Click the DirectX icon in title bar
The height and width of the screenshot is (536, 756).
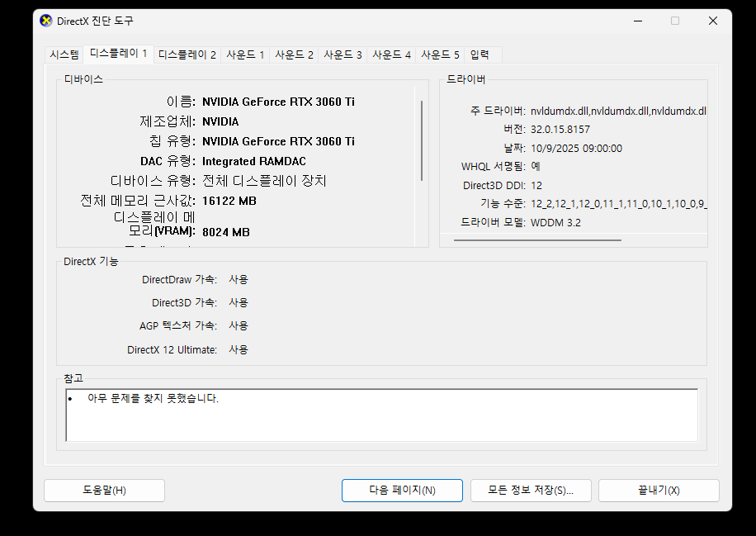tap(46, 21)
